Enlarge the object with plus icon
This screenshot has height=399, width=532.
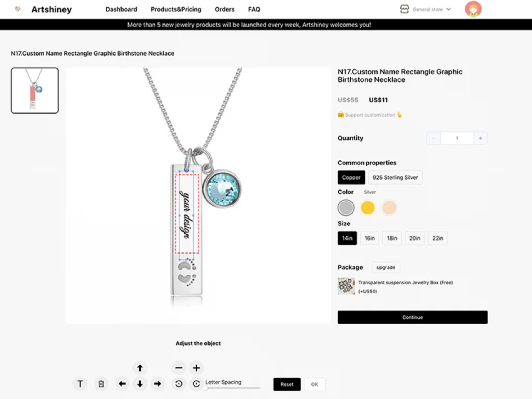pos(196,368)
